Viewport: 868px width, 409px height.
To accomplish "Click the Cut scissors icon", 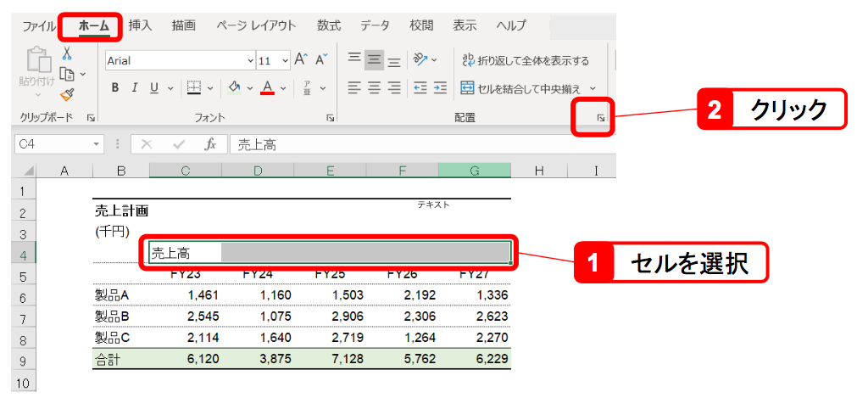I will tap(67, 53).
